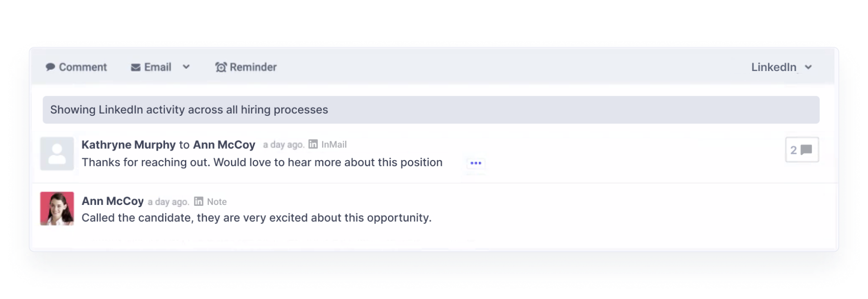Click Kathryne Murphy's placeholder avatar
Viewport: 868px width, 299px height.
(x=57, y=154)
